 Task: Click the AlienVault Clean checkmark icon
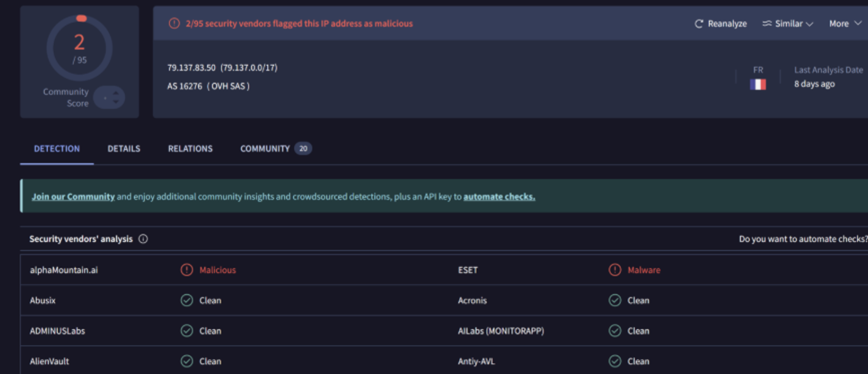(x=186, y=361)
